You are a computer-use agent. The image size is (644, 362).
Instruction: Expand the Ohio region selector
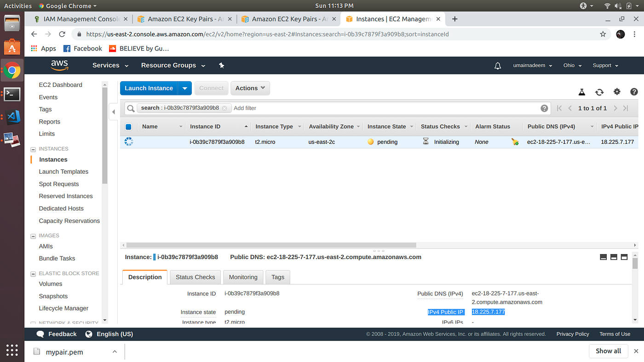coord(572,65)
